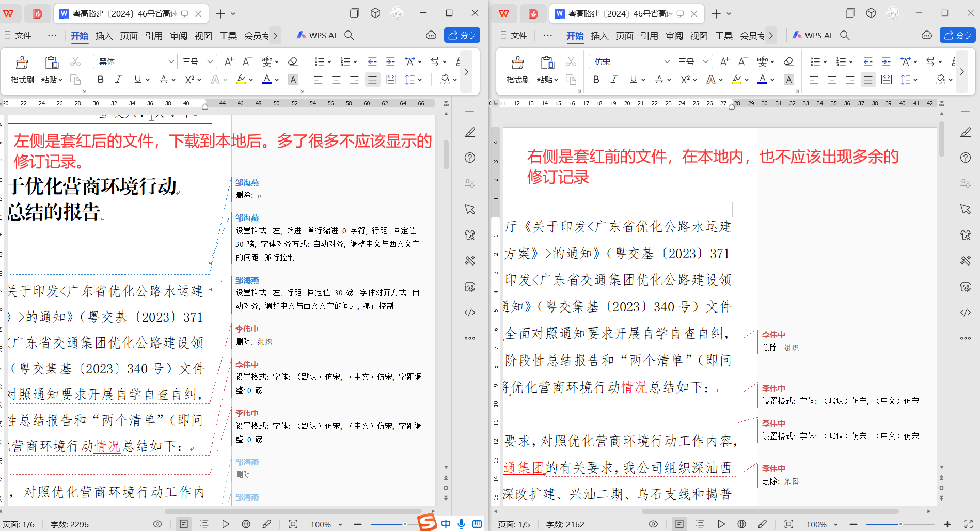This screenshot has height=531, width=980.
Task: Open the 插入 tab in the right window
Action: tap(599, 35)
